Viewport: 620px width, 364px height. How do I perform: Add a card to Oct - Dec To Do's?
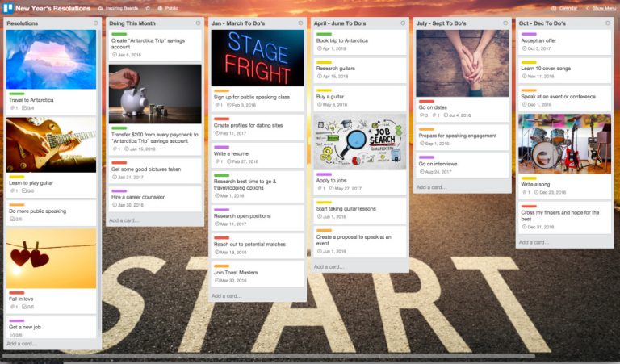pos(534,243)
